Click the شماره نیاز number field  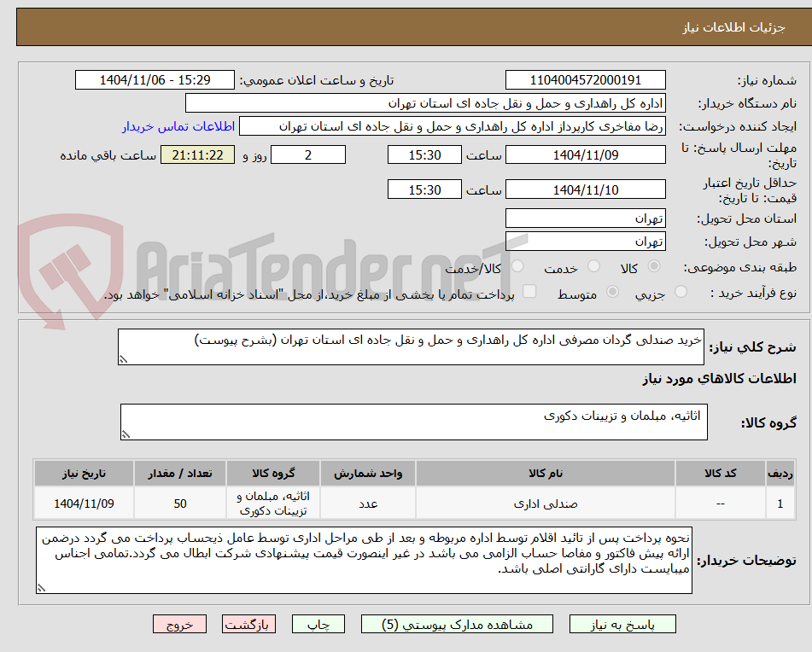click(x=586, y=79)
